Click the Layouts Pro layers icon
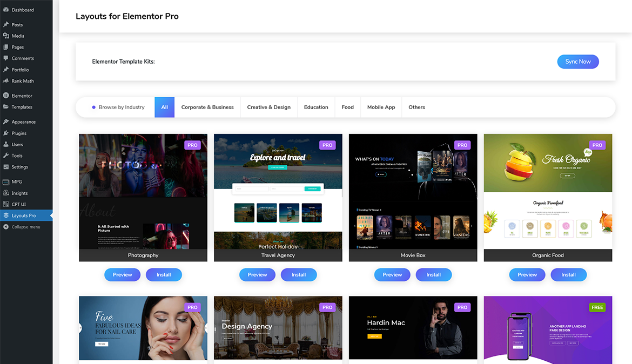The height and width of the screenshot is (364, 632). pyautogui.click(x=5, y=215)
